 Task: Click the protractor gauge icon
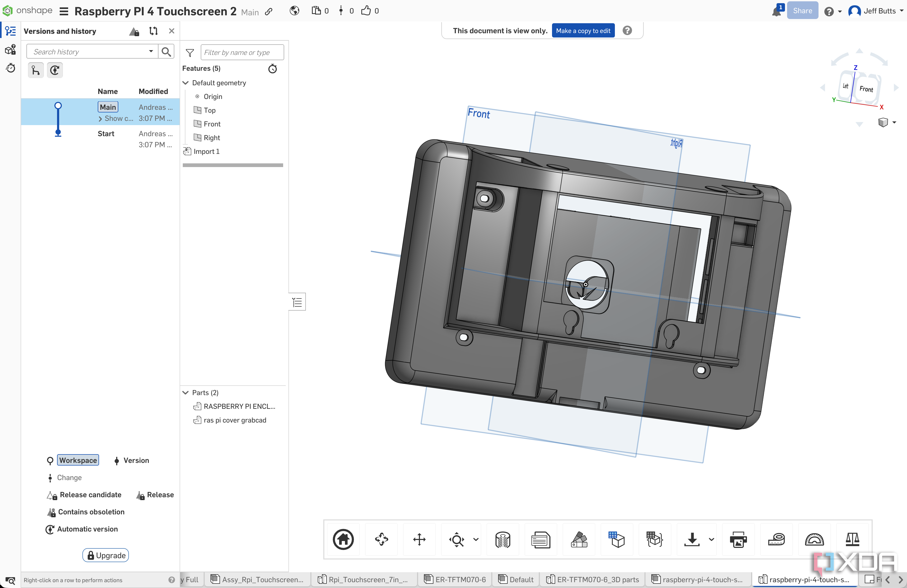(814, 539)
